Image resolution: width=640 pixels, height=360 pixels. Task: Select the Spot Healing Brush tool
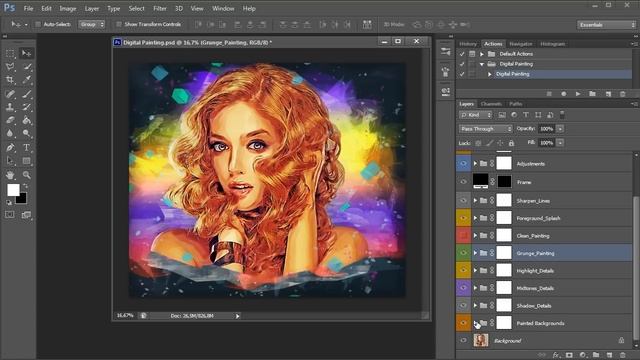(x=10, y=94)
